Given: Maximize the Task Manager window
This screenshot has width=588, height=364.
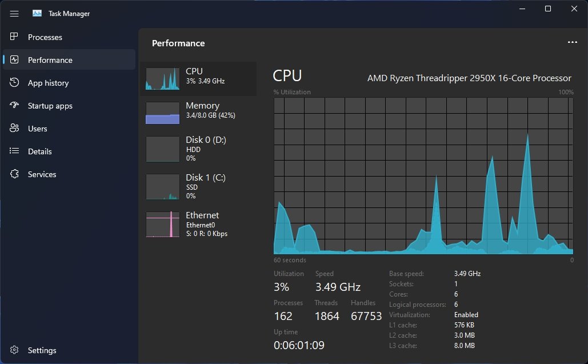Looking at the screenshot, I should 548,9.
